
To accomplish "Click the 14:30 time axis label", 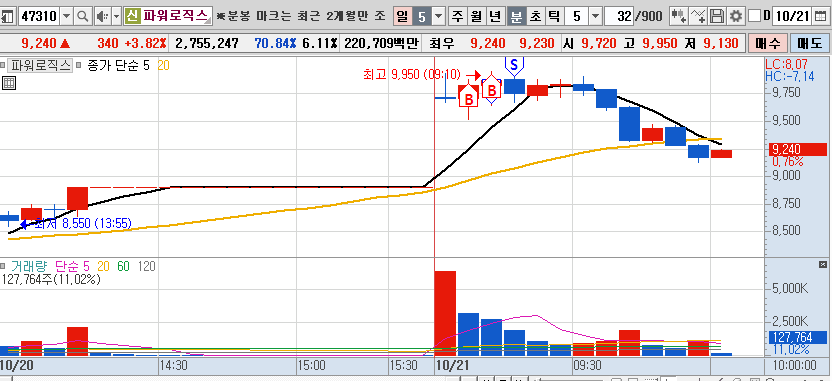I will (x=173, y=366).
